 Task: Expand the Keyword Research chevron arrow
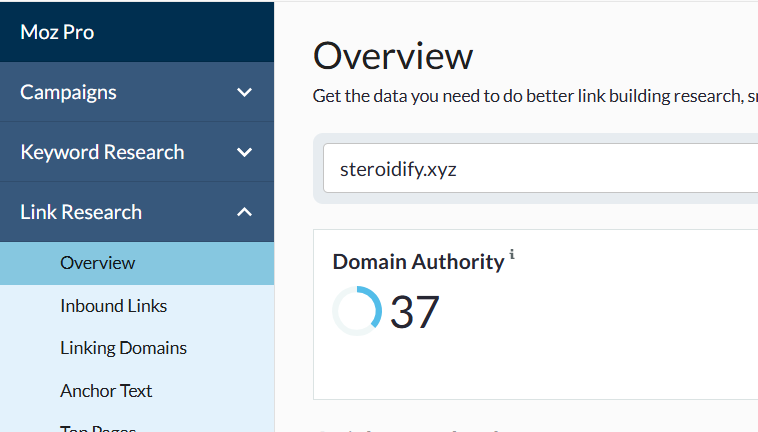point(245,152)
